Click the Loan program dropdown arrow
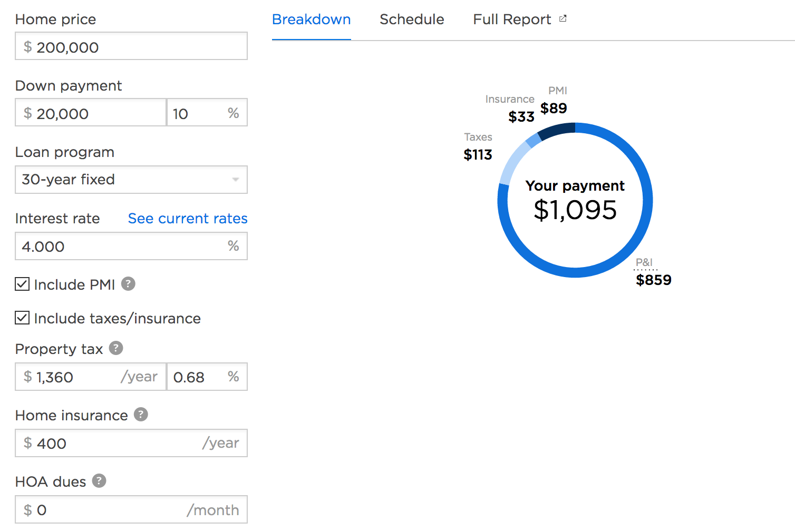Screen dimensions: 795x532 click(x=236, y=180)
